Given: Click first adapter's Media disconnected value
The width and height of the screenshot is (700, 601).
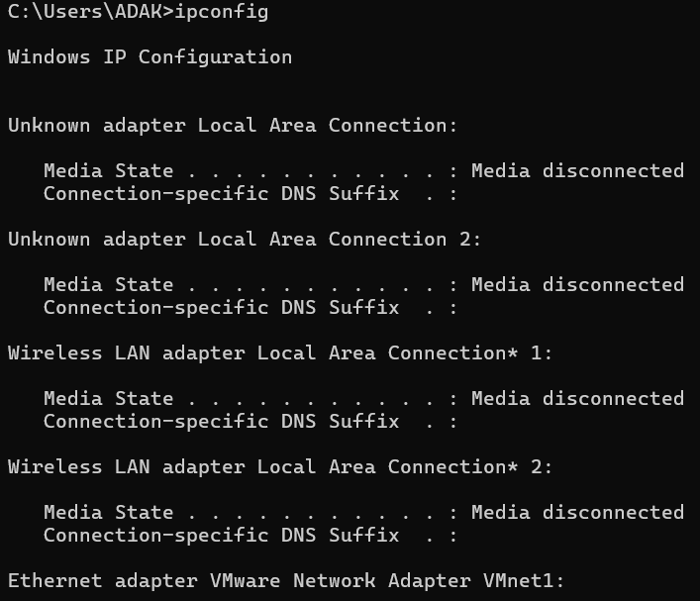Looking at the screenshot, I should click(x=577, y=171).
